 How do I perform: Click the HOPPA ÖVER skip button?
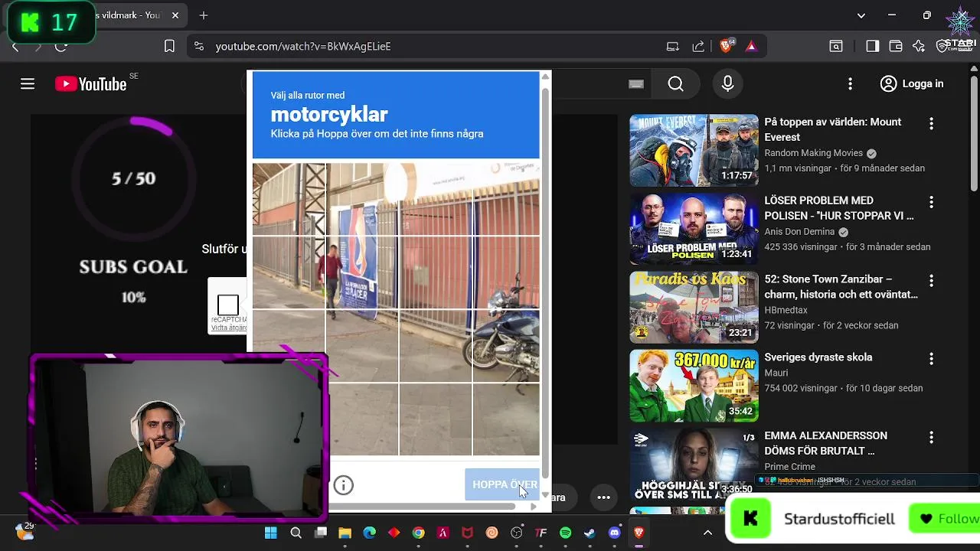coord(502,484)
